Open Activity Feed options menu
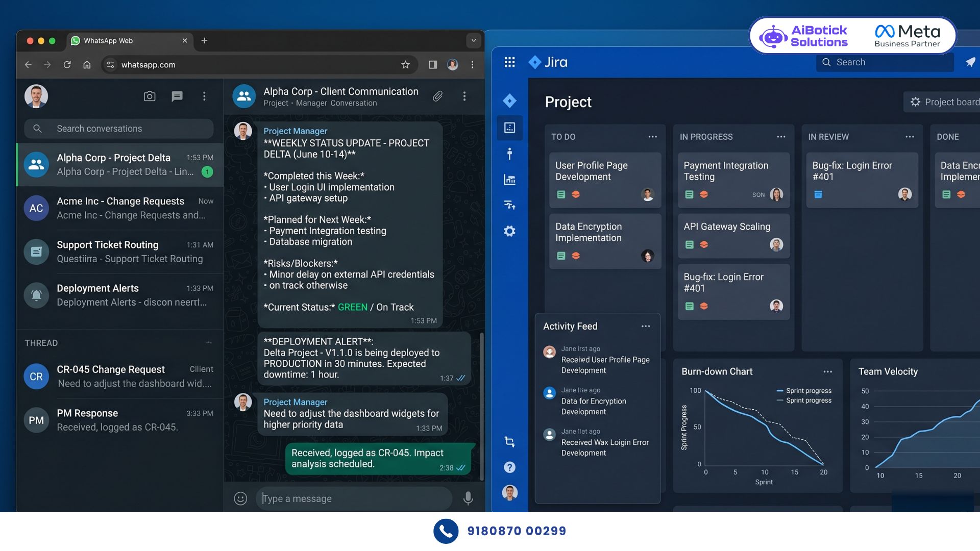Screen dimensions: 980x551 [x=646, y=327]
